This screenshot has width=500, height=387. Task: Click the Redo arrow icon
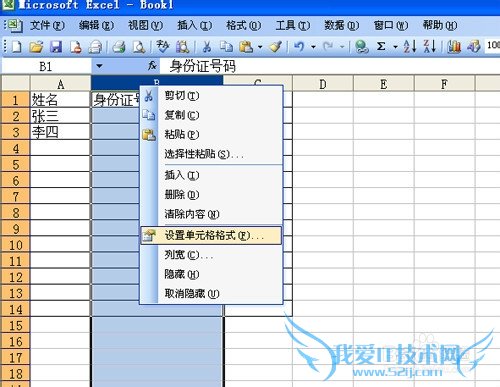click(328, 47)
